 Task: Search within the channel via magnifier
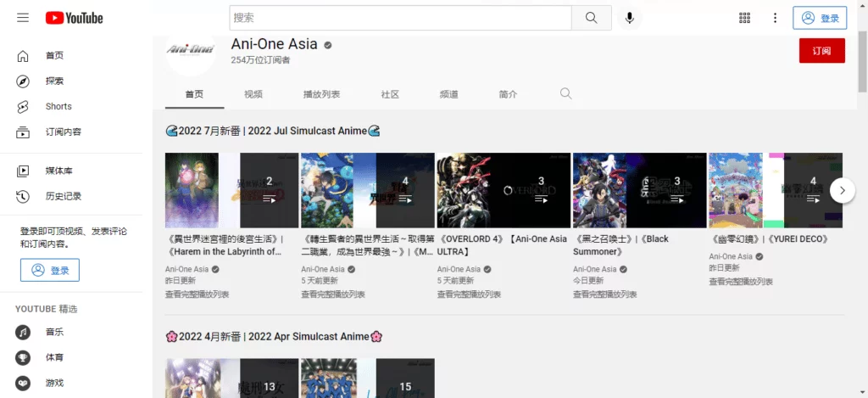tap(565, 93)
